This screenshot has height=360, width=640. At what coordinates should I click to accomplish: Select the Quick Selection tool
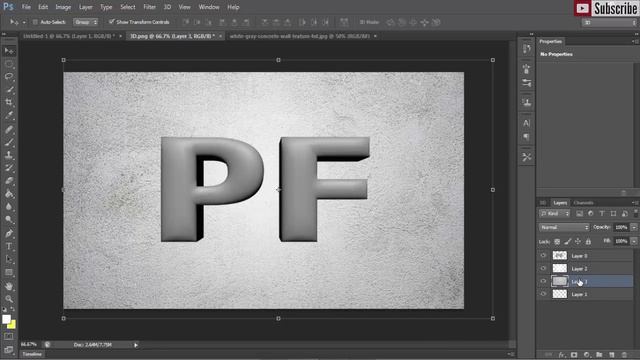click(9, 90)
